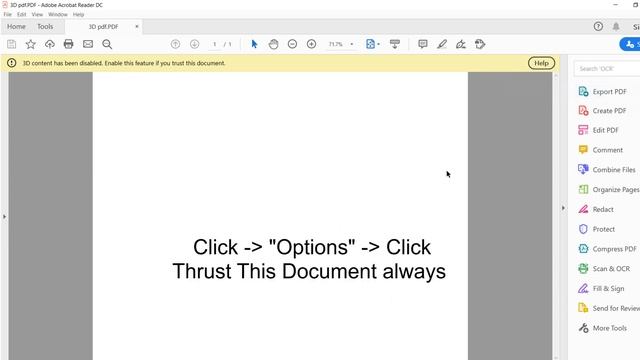This screenshot has width=640, height=360.
Task: Open the Window menu
Action: coord(58,14)
